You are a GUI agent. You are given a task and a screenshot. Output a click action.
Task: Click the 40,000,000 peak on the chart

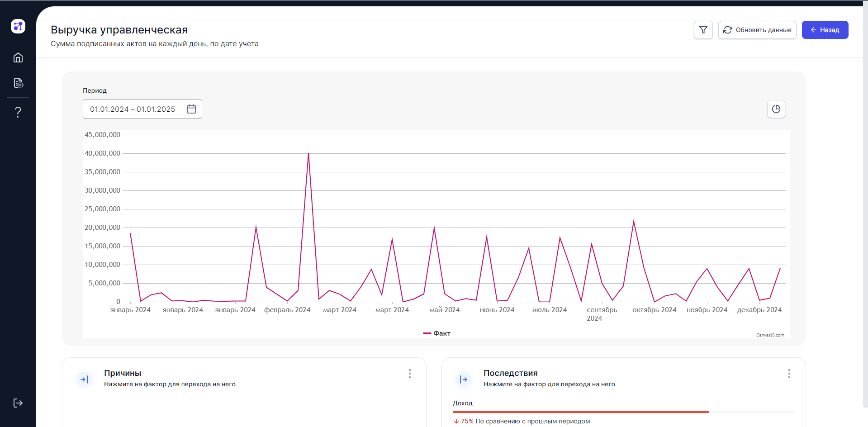click(308, 154)
